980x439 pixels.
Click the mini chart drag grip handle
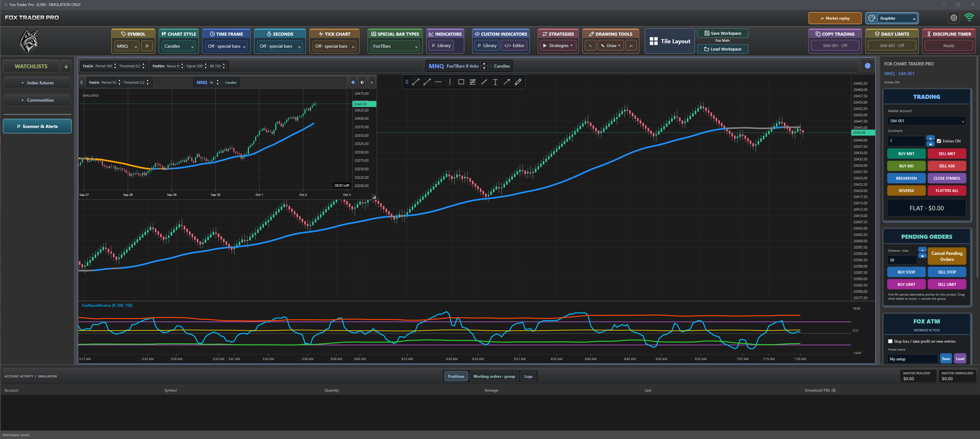click(82, 82)
